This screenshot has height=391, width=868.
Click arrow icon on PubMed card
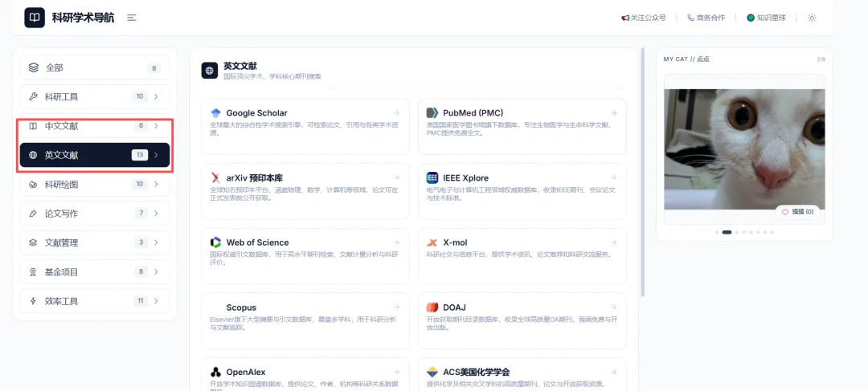point(613,113)
